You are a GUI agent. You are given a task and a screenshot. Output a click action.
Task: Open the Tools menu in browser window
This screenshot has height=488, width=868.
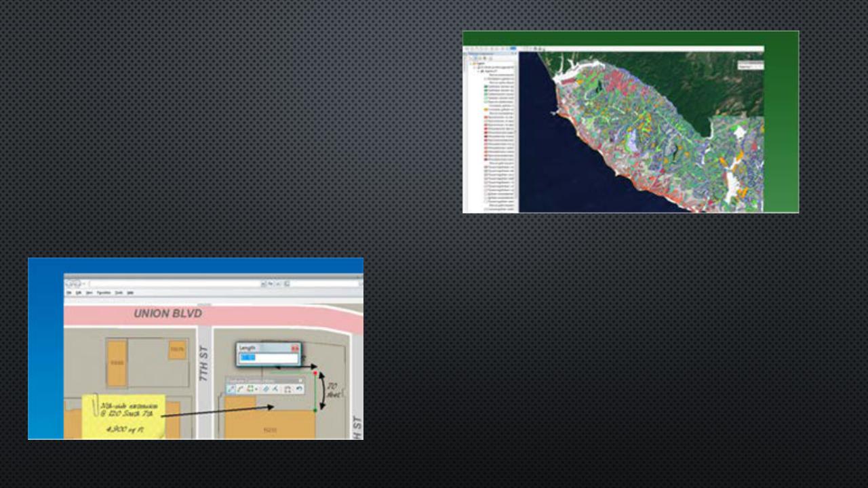point(119,293)
